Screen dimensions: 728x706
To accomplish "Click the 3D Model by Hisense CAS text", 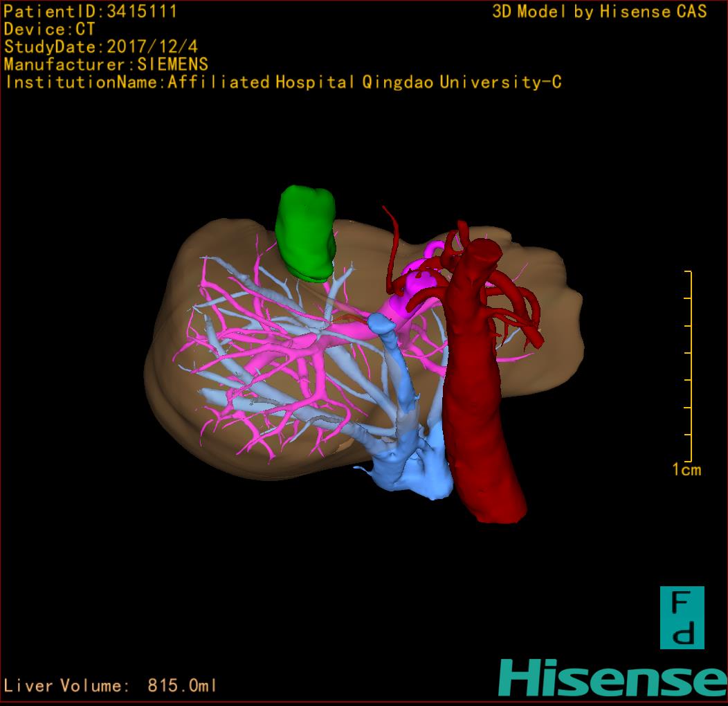I will 599,11.
